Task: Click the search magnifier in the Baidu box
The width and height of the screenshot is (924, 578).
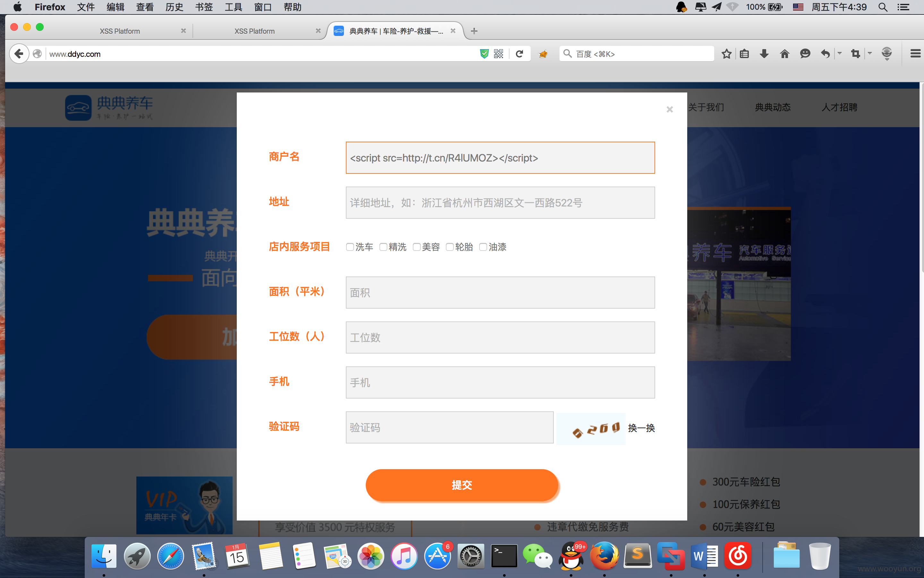Action: coord(567,54)
